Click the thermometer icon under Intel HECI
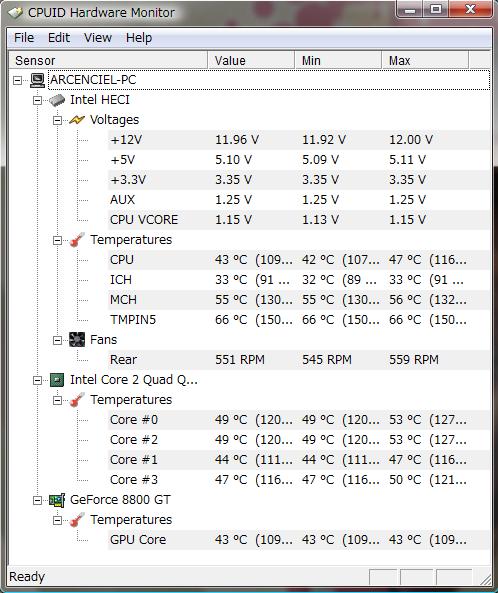Screen dimensions: 498x593 point(77,240)
